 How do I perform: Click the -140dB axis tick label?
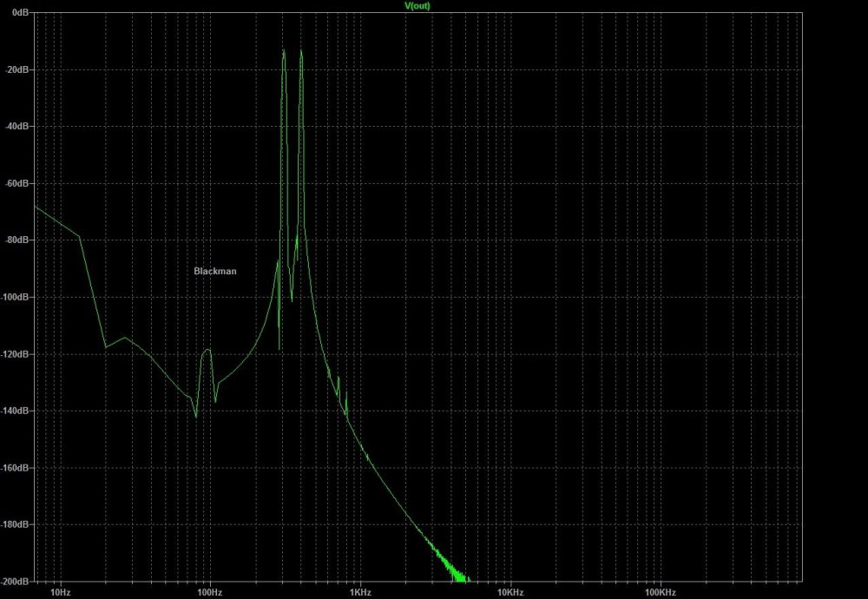click(x=16, y=411)
